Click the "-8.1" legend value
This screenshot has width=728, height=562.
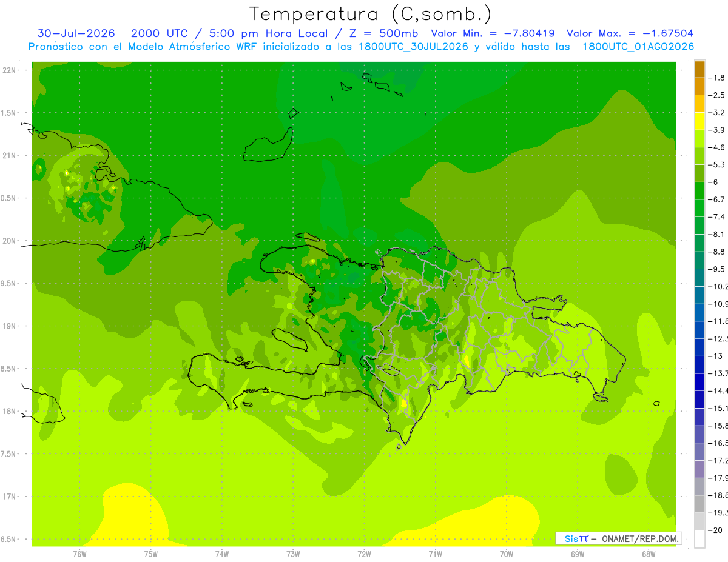coord(716,234)
